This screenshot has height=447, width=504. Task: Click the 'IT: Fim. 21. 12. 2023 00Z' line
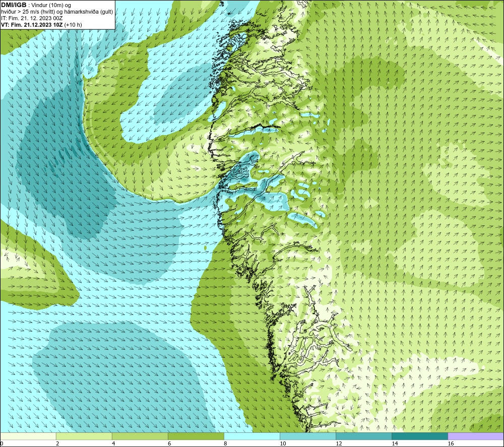32,18
